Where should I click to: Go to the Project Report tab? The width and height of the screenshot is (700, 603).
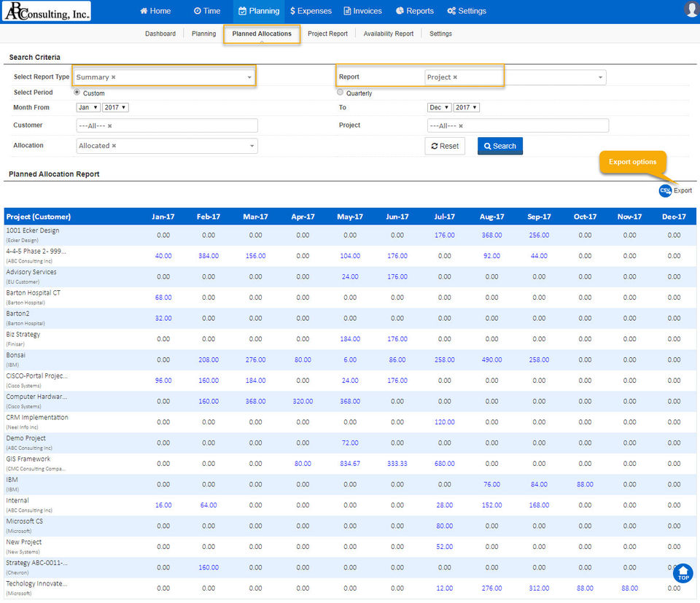[327, 34]
